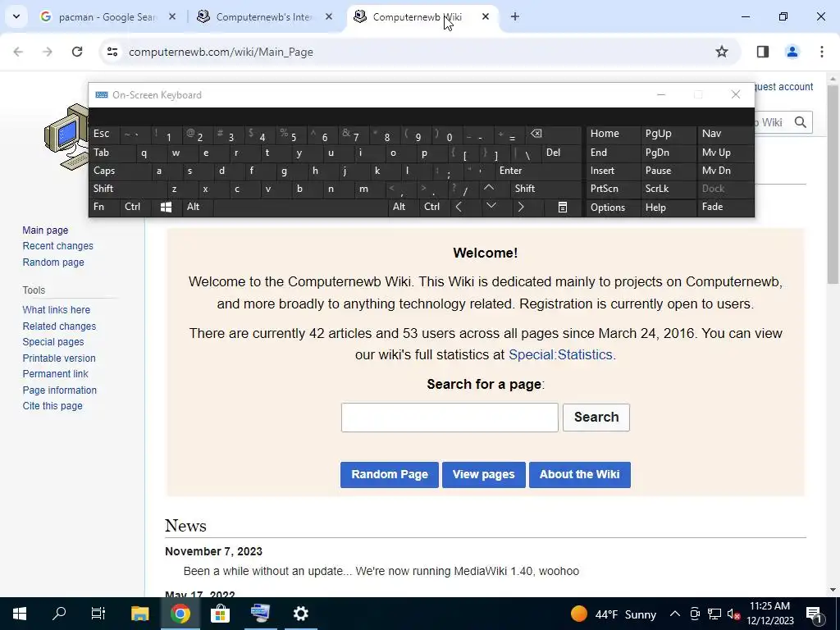840x630 pixels.
Task: Click the View pages button
Action: tap(484, 475)
